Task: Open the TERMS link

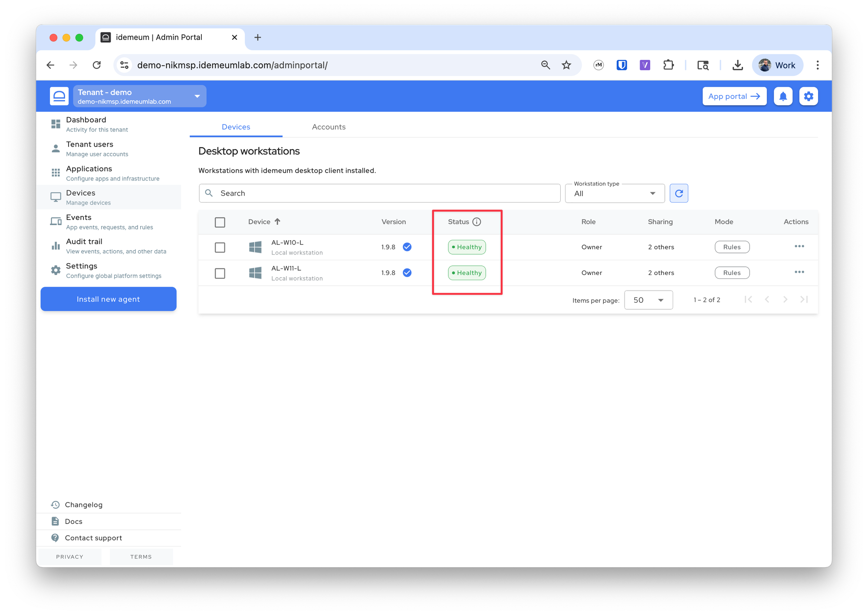Action: [141, 556]
